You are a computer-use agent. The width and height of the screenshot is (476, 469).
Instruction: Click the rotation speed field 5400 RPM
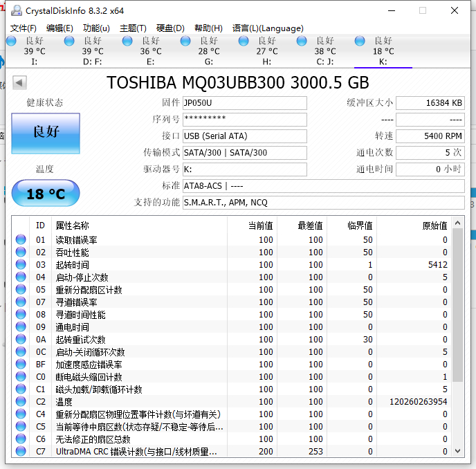click(x=430, y=136)
